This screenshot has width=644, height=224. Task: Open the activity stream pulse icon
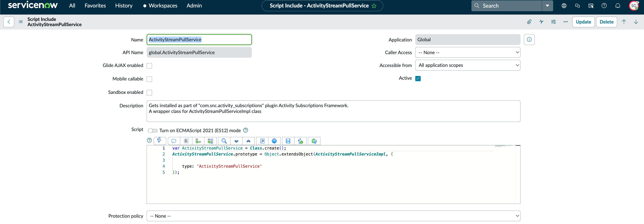(542, 22)
